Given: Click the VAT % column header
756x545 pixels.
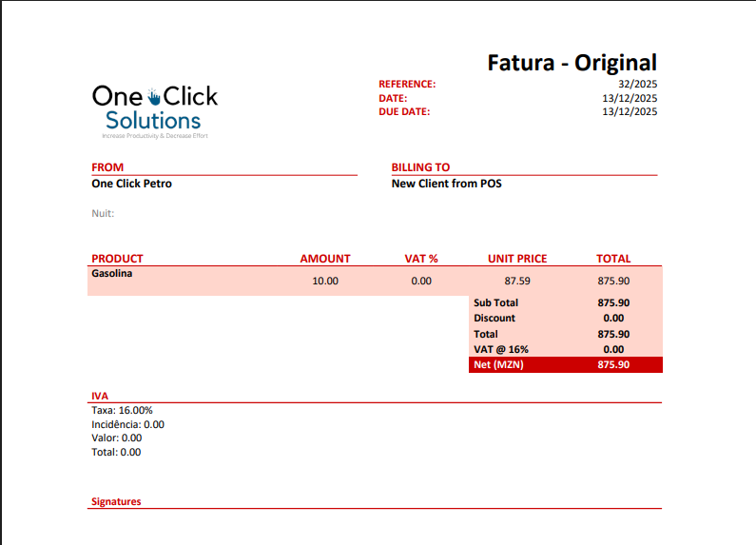Looking at the screenshot, I should click(x=421, y=259).
